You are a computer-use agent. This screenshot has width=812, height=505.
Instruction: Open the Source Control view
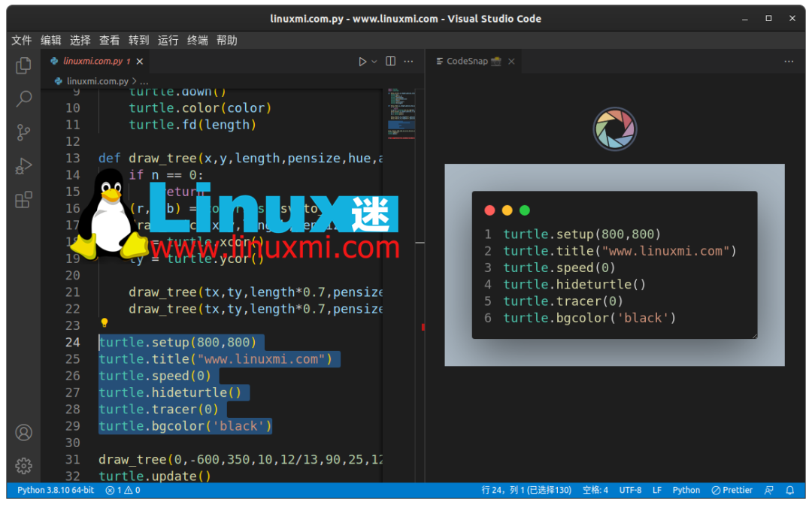click(23, 133)
